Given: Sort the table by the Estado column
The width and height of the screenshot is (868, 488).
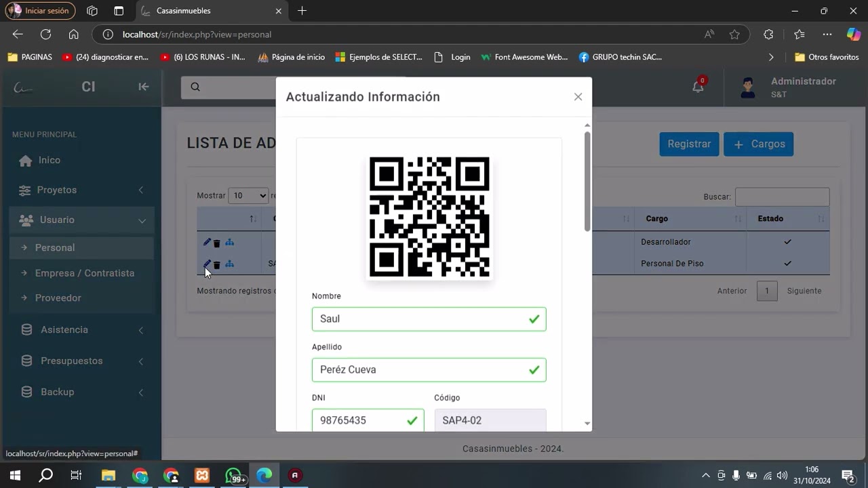Looking at the screenshot, I should pos(787,219).
